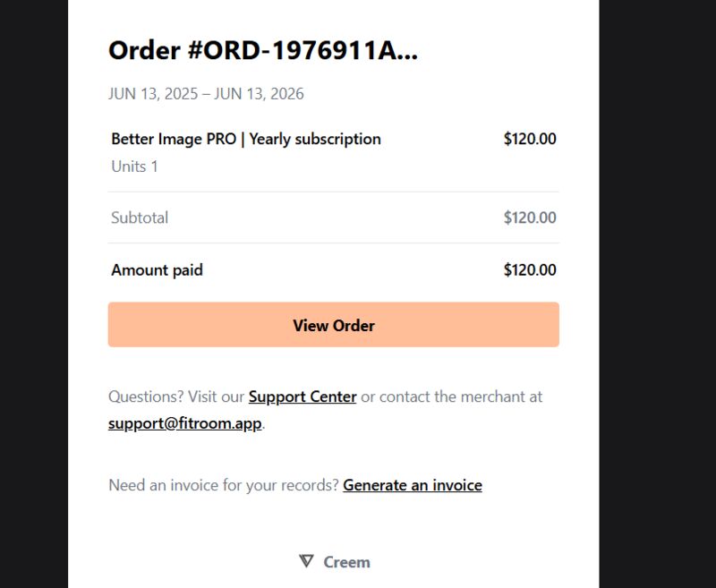Click the Creem brand name text
The width and height of the screenshot is (716, 588).
coord(346,562)
